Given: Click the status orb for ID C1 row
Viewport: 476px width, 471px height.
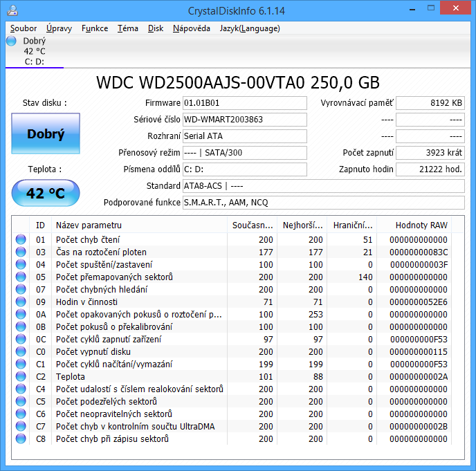Looking at the screenshot, I should pos(21,364).
